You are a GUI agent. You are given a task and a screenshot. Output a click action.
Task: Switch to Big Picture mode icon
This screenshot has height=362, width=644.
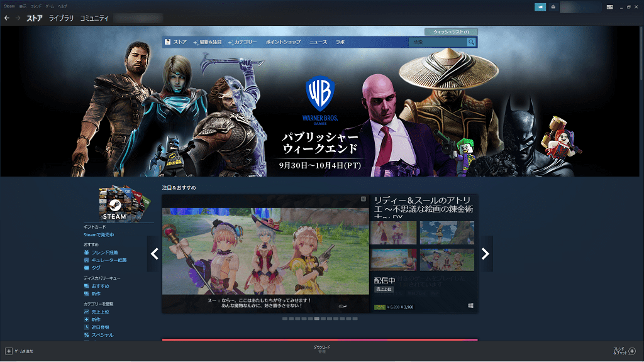(610, 7)
